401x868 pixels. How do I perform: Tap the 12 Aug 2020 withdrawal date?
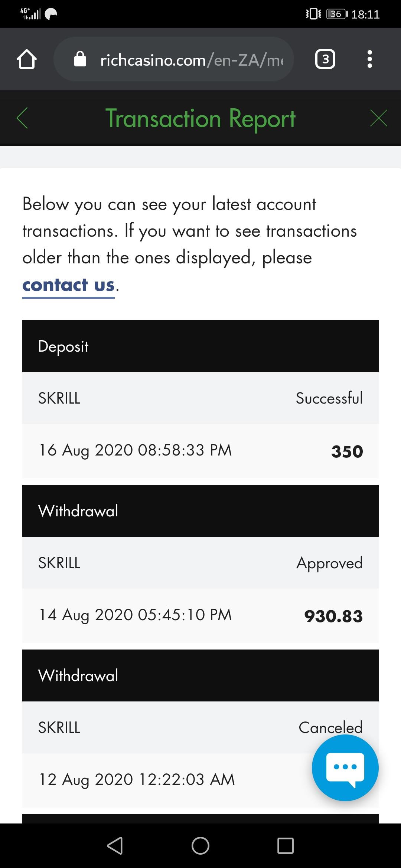point(137,779)
